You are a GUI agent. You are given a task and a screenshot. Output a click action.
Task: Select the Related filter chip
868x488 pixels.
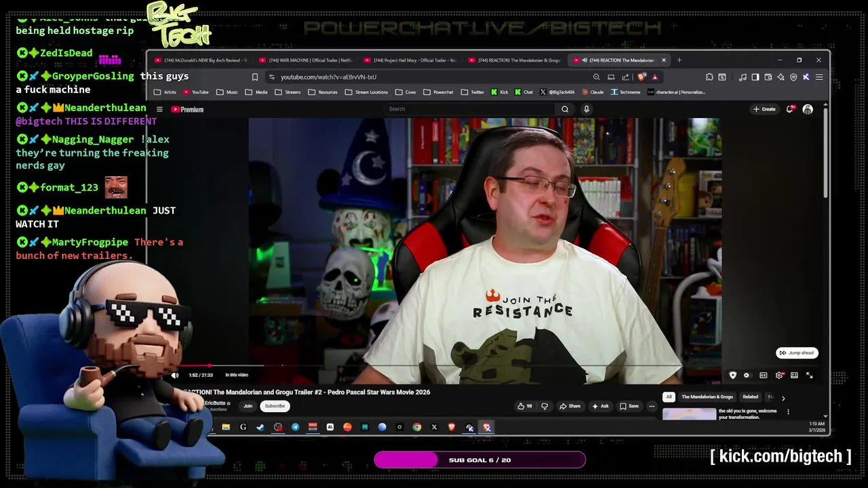[750, 397]
